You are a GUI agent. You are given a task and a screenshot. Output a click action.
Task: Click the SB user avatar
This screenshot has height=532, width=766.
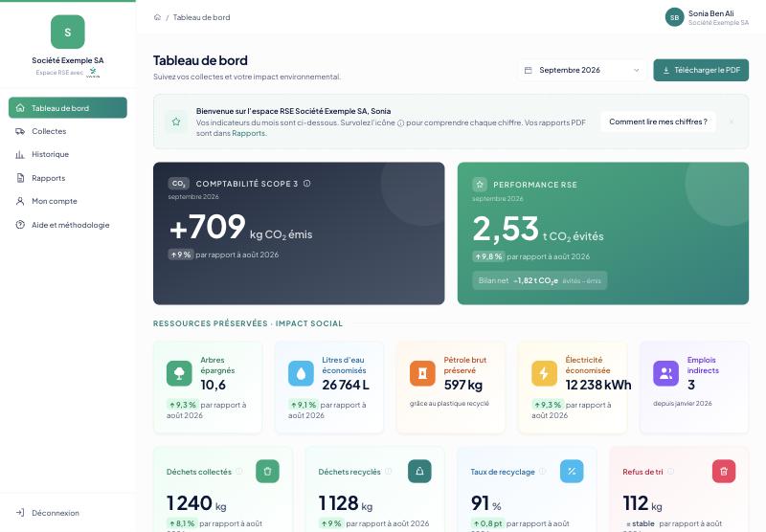[x=675, y=17]
